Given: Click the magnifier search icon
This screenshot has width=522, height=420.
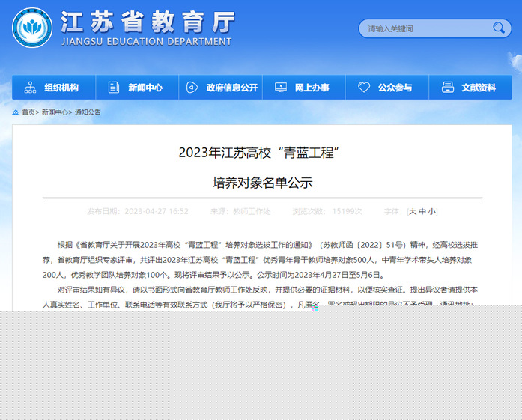Looking at the screenshot, I should (499, 28).
